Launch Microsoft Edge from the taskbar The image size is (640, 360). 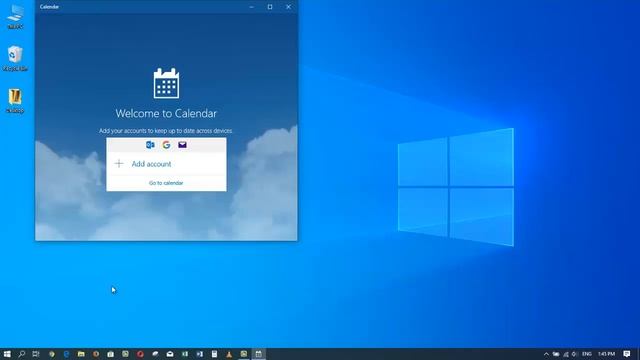point(66,354)
